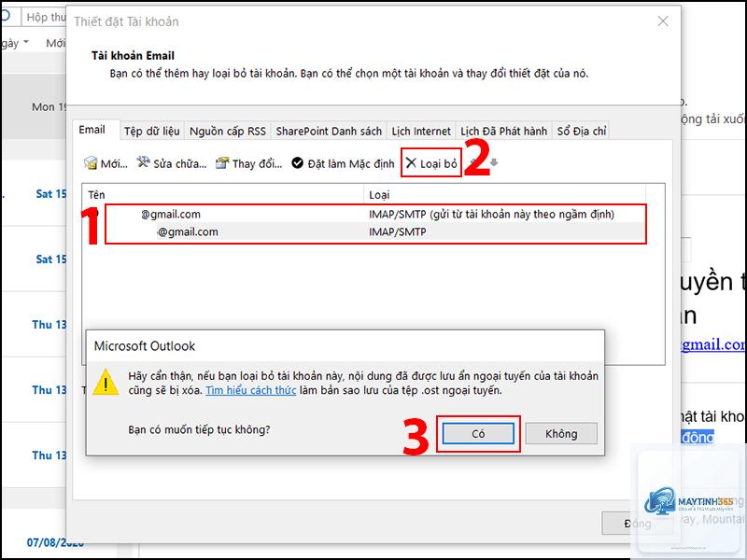Click the Có button to confirm removal
Viewport: 747px width, 560px height.
pyautogui.click(x=478, y=434)
